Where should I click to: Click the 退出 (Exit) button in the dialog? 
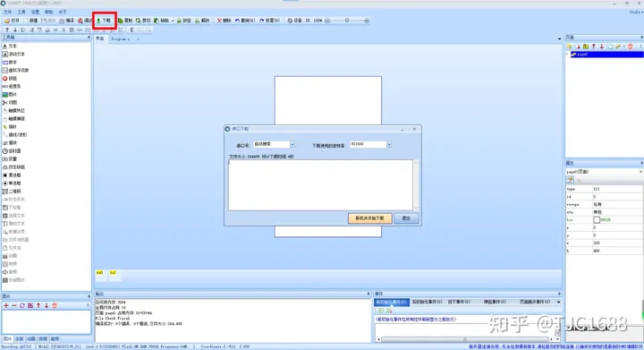(x=406, y=218)
